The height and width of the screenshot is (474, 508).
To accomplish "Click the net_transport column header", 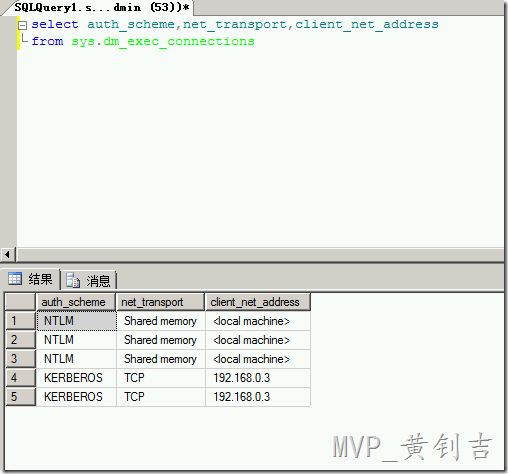I will click(x=160, y=302).
